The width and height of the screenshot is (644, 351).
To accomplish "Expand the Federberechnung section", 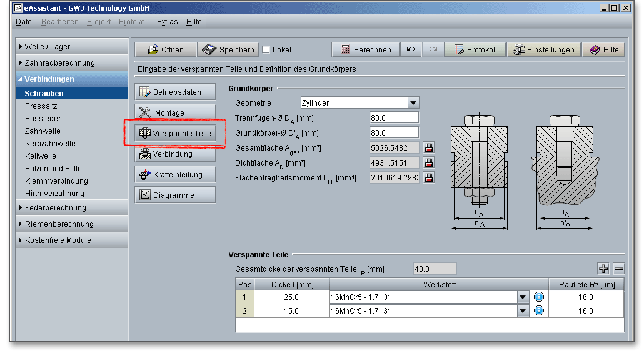I will (x=55, y=208).
